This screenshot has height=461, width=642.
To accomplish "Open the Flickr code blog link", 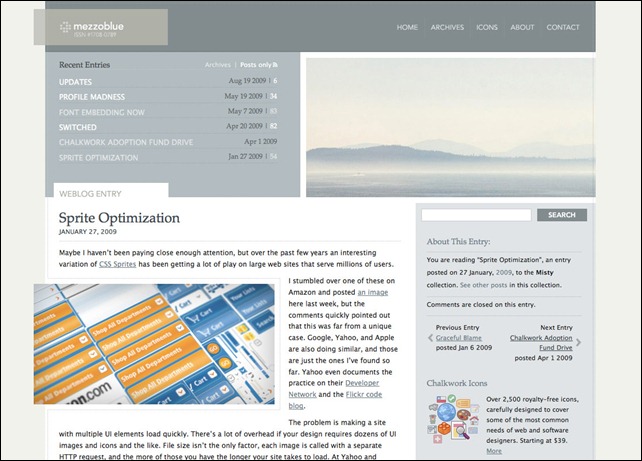I will point(335,400).
